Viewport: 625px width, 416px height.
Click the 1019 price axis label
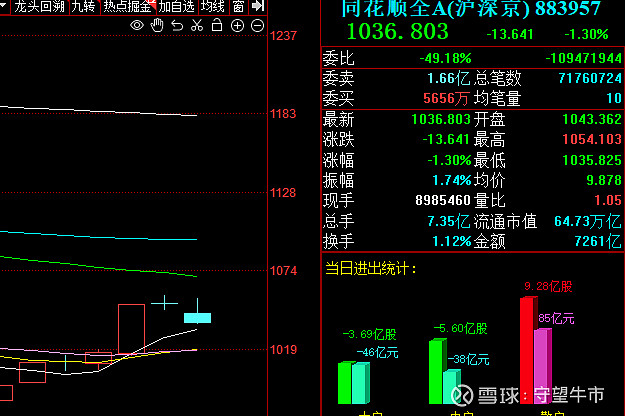283,350
